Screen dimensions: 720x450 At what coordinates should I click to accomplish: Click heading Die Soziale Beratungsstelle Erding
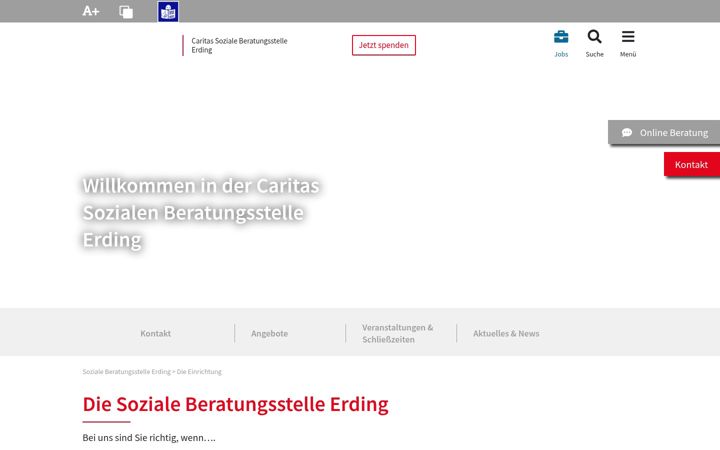(x=236, y=404)
